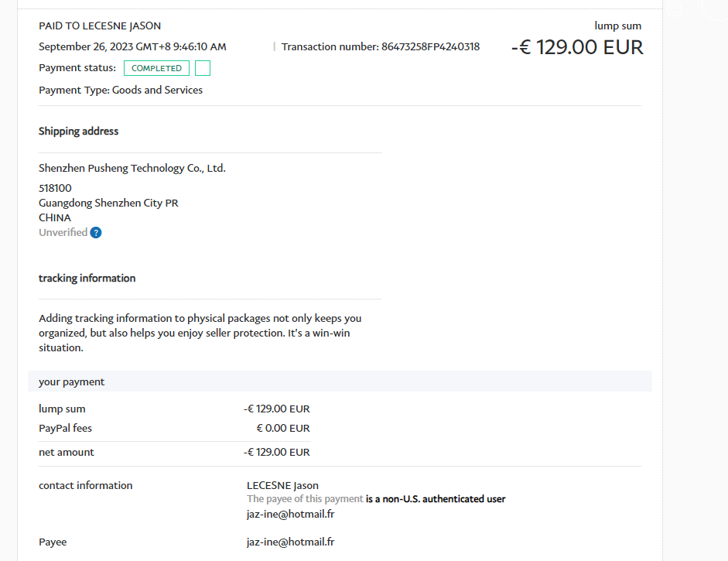Click the 'your payment' section header bar
Screen dimensions: 728x561
[340, 381]
